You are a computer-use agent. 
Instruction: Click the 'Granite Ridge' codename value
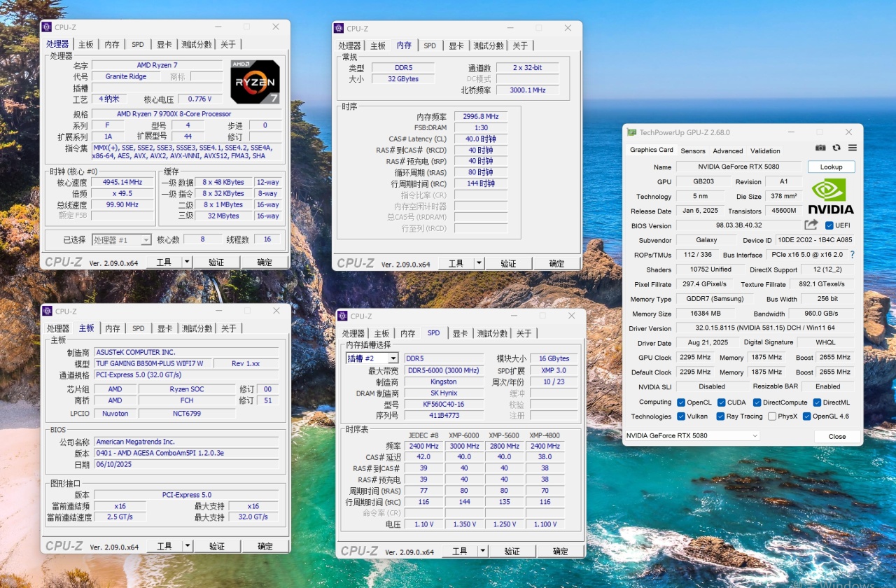coord(126,76)
